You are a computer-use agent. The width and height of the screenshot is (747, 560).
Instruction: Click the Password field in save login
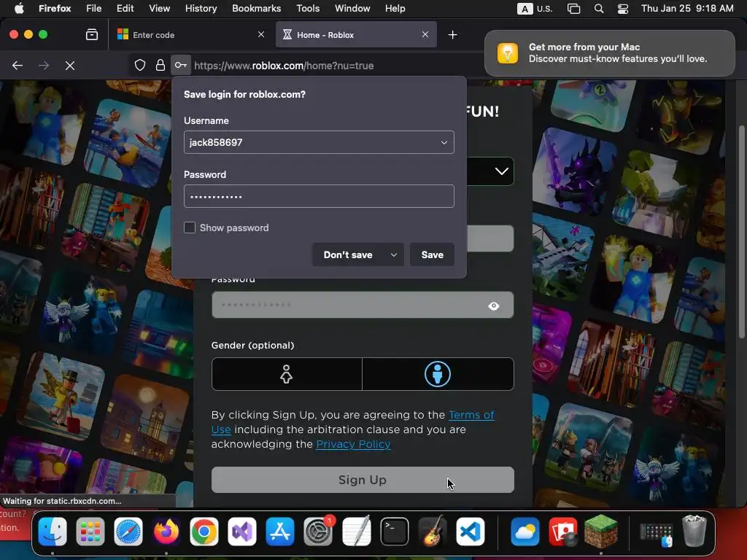click(x=320, y=196)
